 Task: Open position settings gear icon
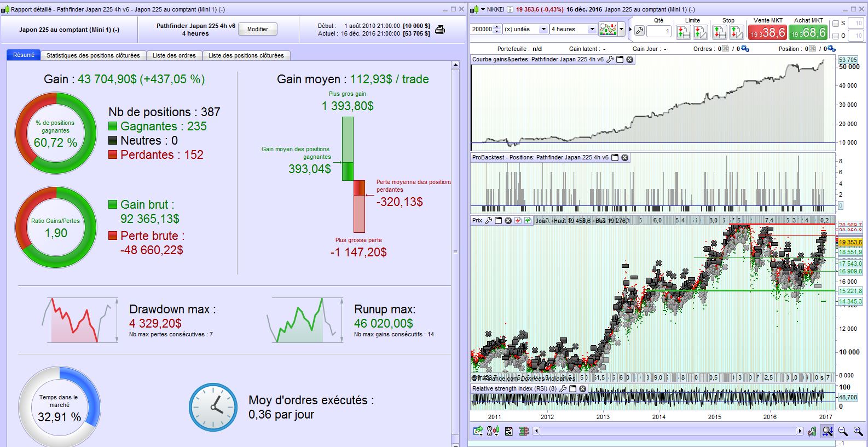tap(831, 49)
